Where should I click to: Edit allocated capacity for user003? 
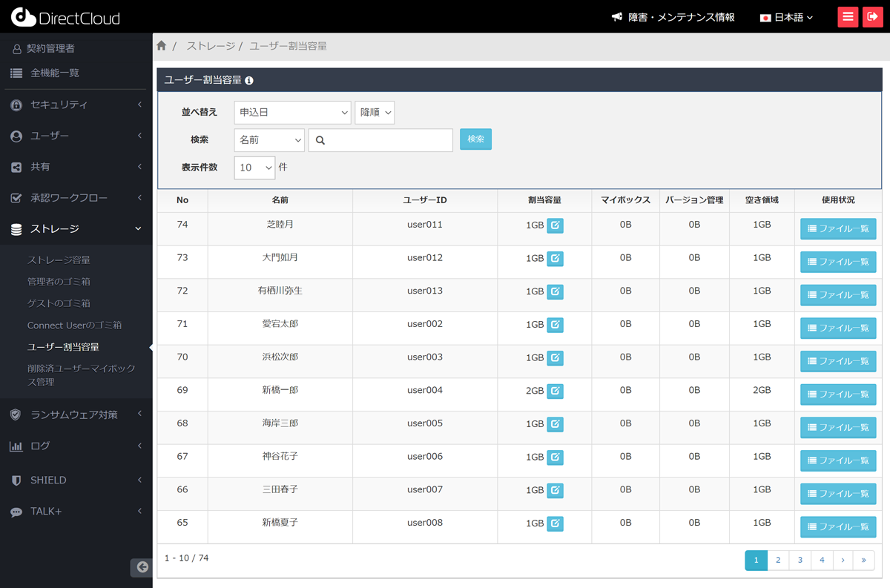click(x=555, y=358)
